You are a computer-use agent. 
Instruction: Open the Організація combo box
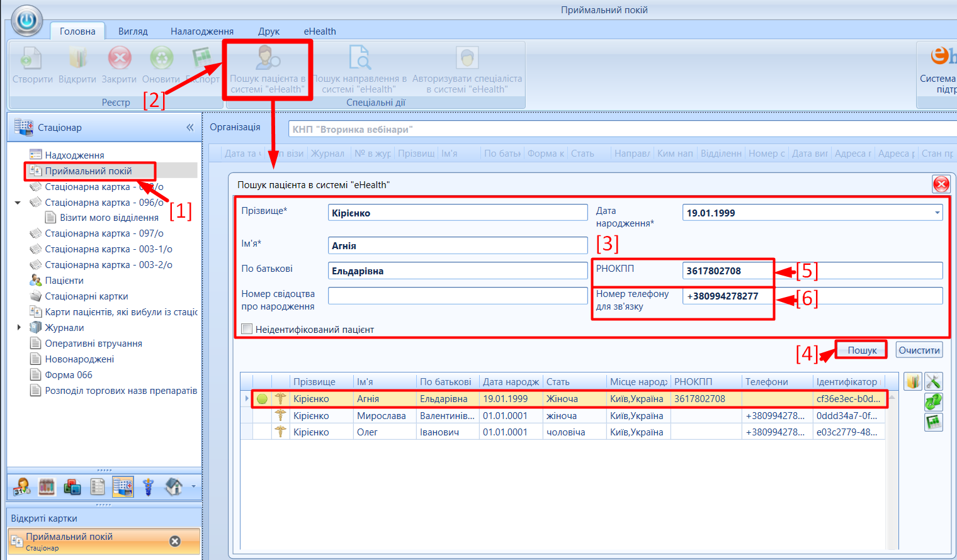coord(622,129)
